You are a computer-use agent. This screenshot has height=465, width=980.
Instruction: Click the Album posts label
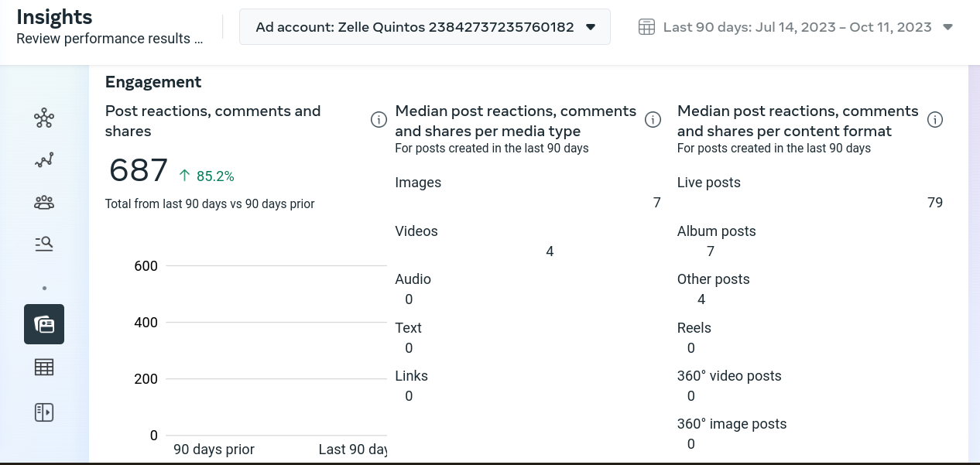[x=717, y=231]
